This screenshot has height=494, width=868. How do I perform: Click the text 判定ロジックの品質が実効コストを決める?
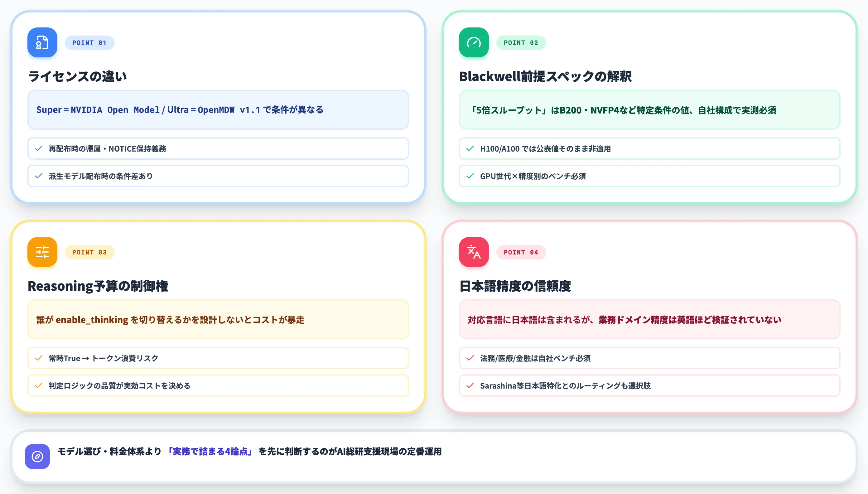tap(119, 386)
